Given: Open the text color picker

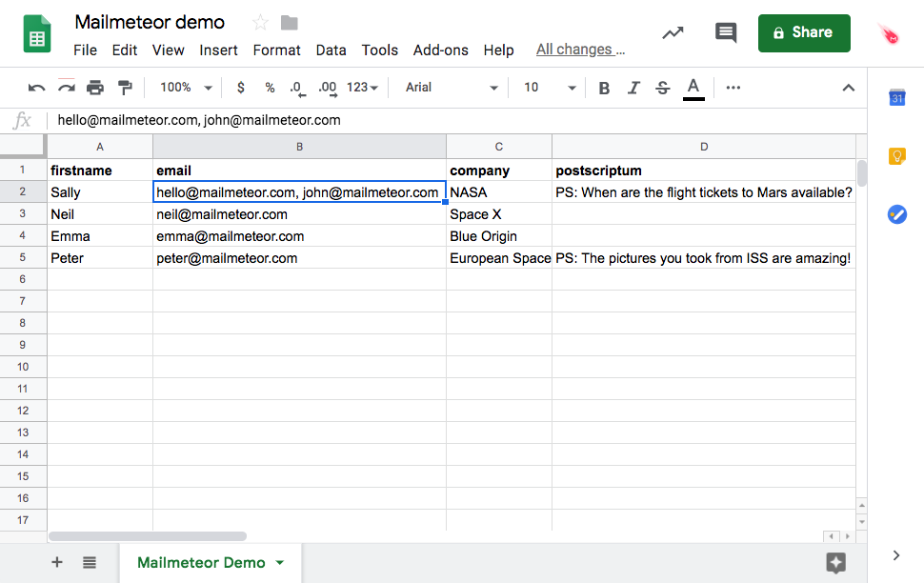Looking at the screenshot, I should 693,89.
